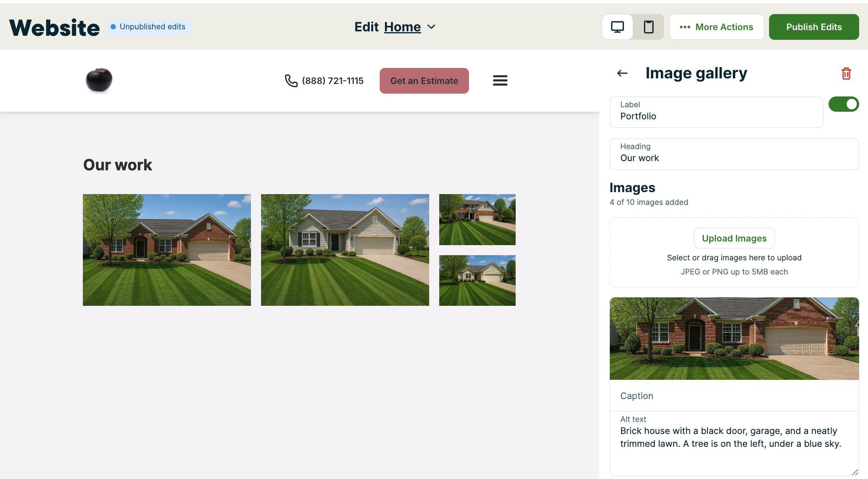Viewport: 868px width, 479px height.
Task: Click the plum logo image
Action: [x=99, y=80]
